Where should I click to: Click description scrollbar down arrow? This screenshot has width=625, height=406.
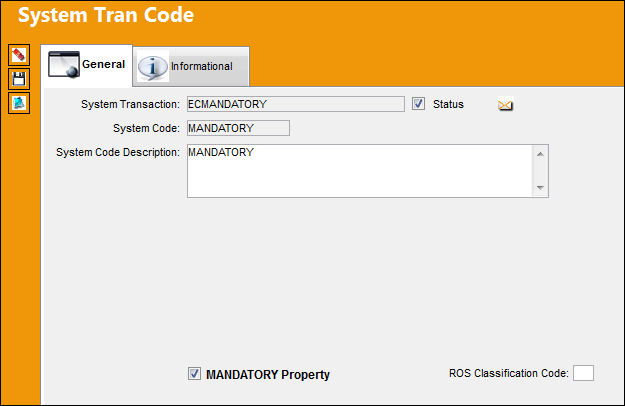tap(540, 188)
